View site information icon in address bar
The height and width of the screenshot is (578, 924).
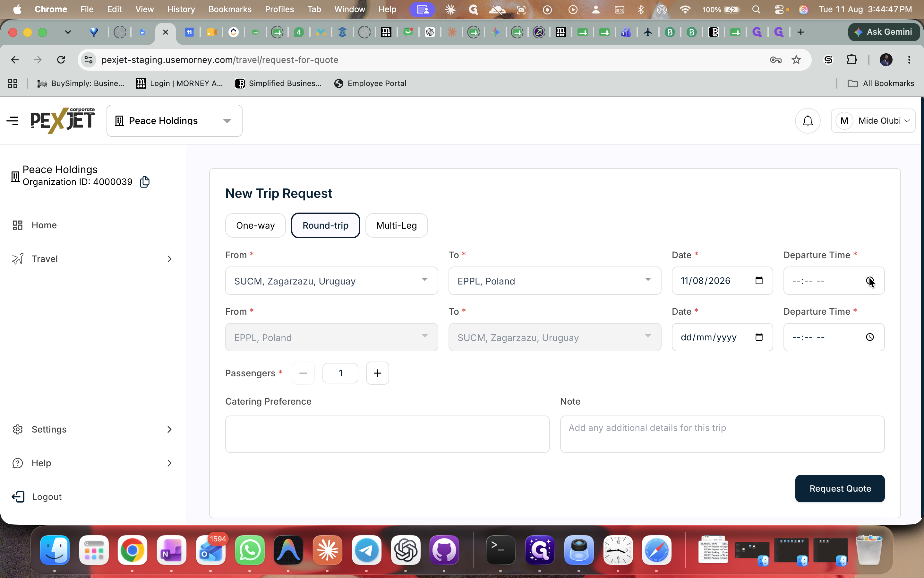pyautogui.click(x=89, y=60)
